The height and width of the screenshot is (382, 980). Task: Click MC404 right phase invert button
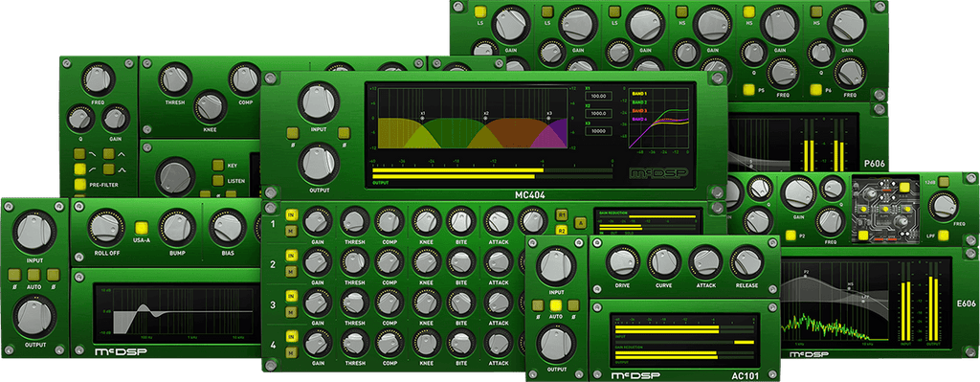344,133
